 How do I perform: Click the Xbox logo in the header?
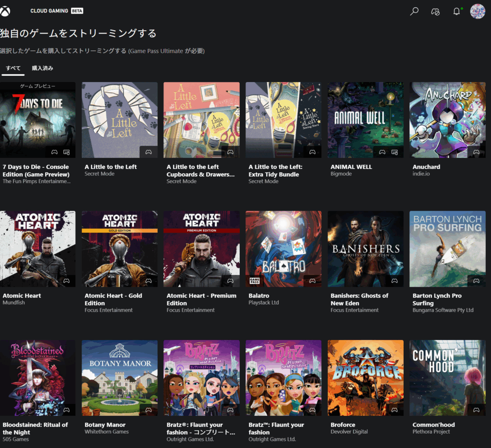point(5,12)
